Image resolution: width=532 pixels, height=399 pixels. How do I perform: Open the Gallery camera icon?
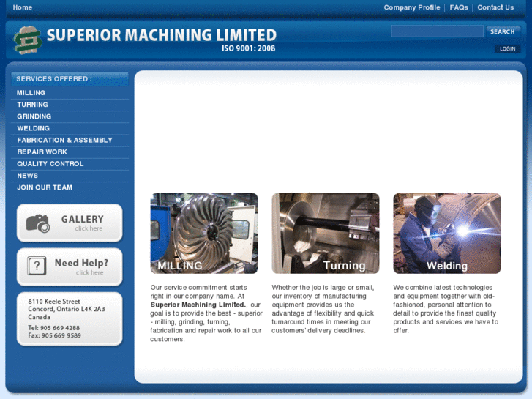38,223
